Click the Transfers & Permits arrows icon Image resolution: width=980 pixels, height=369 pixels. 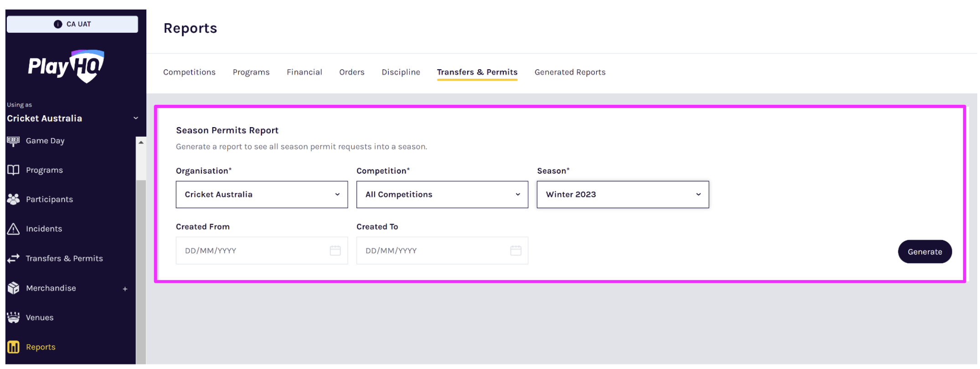pyautogui.click(x=13, y=258)
